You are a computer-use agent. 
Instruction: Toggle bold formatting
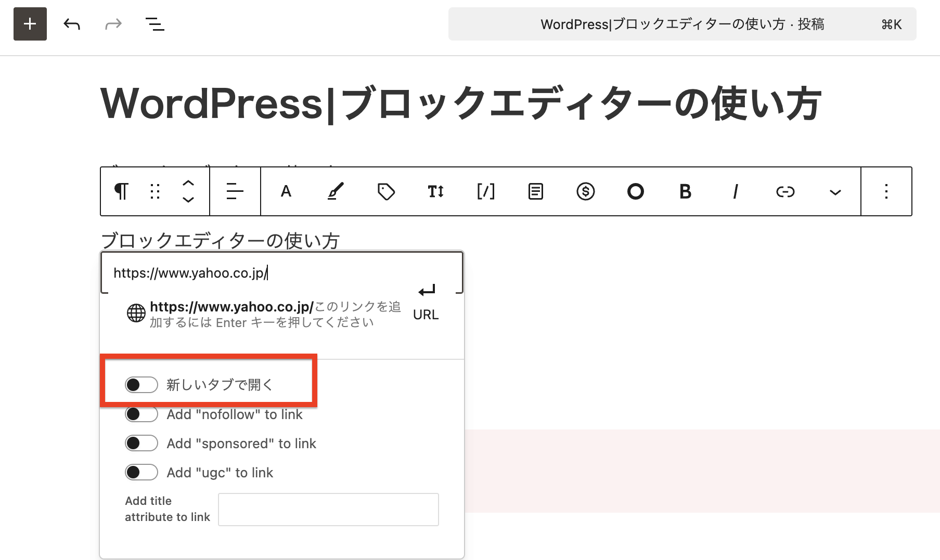click(x=686, y=191)
